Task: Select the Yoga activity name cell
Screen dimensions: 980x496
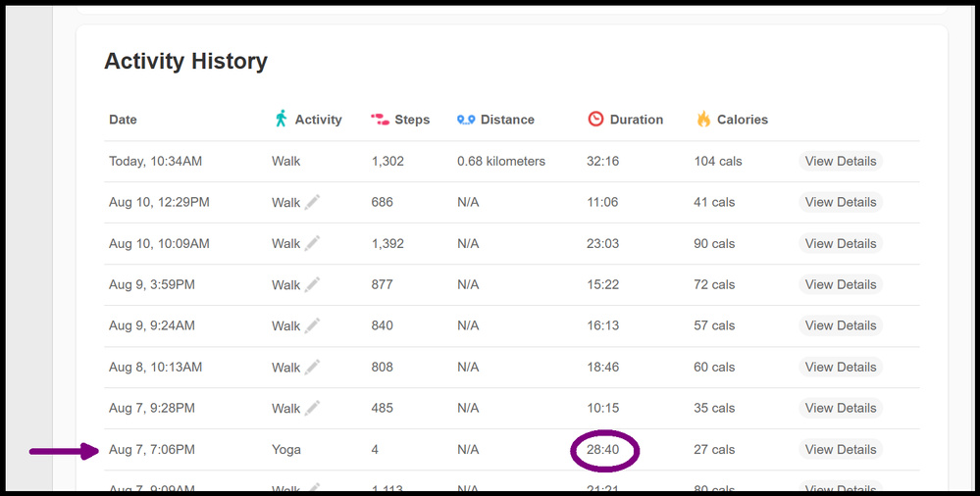Action: (286, 450)
